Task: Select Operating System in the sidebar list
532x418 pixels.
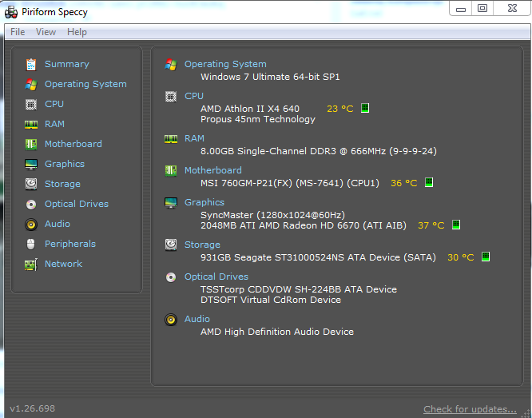Action: tap(85, 84)
